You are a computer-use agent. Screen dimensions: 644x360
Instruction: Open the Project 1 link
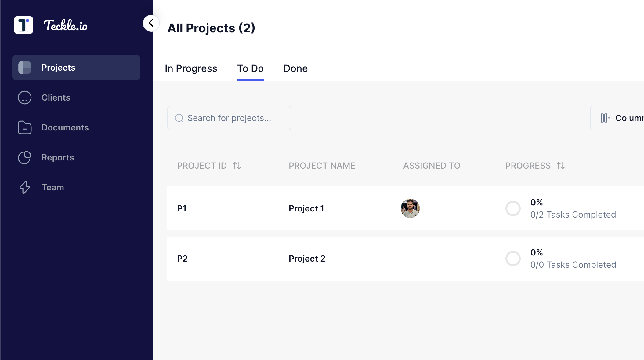point(306,208)
